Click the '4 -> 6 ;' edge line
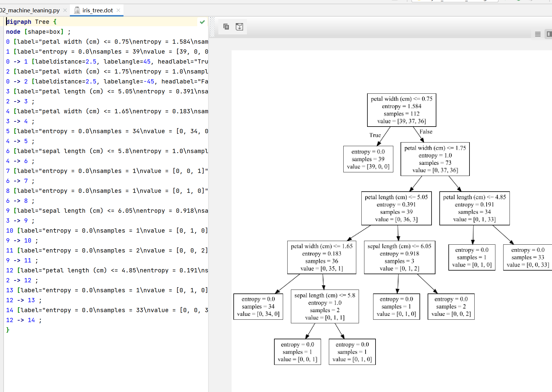552x392 pixels. tap(20, 161)
